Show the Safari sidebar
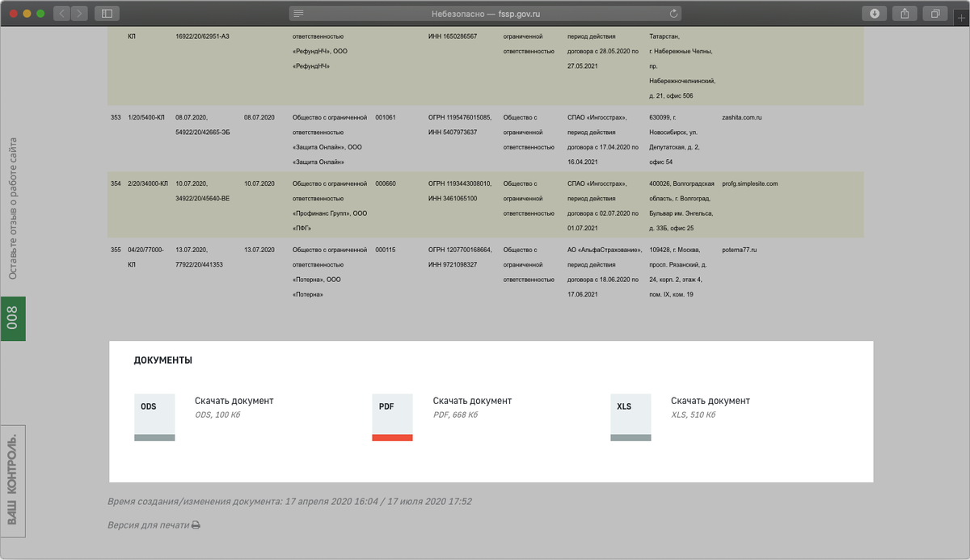 (106, 13)
